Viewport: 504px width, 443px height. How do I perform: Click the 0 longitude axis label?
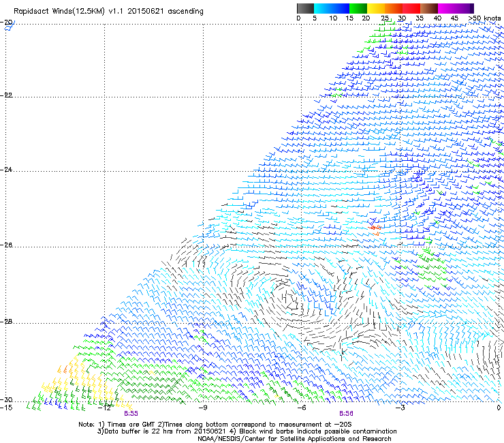click(499, 408)
